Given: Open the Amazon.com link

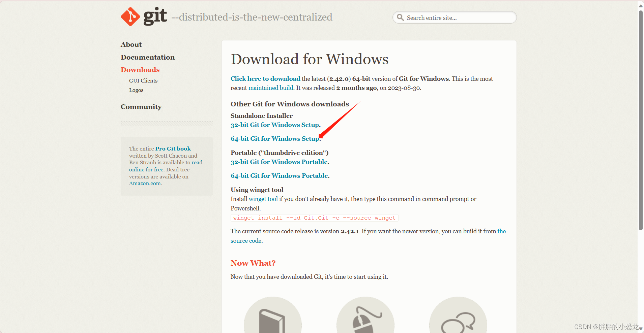Looking at the screenshot, I should [x=145, y=184].
